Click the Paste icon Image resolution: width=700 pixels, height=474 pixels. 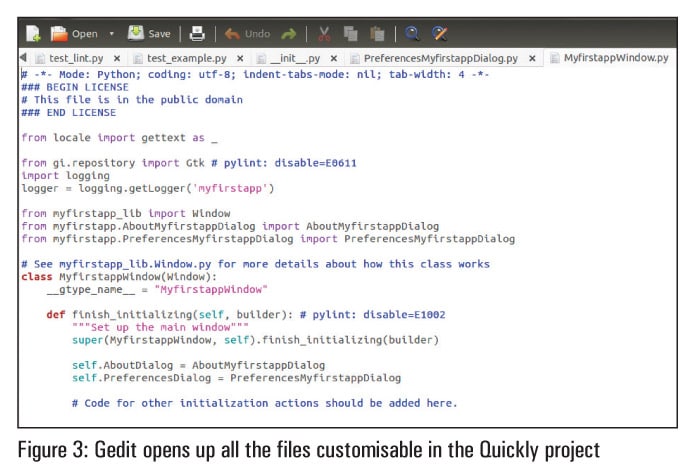coord(374,33)
